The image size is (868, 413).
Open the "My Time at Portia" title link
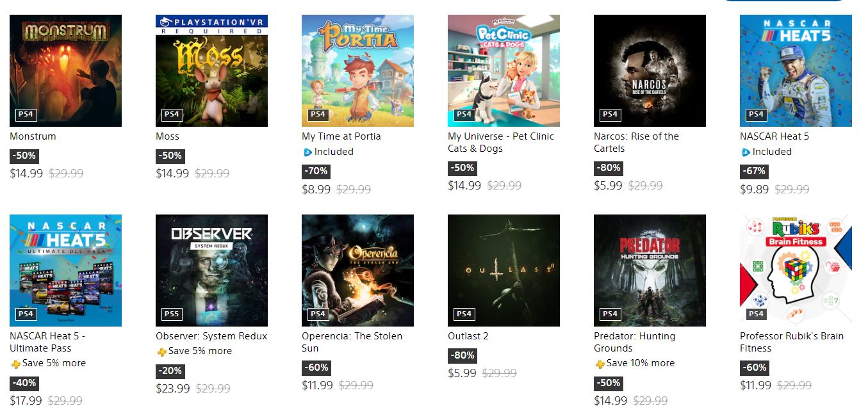pyautogui.click(x=341, y=136)
